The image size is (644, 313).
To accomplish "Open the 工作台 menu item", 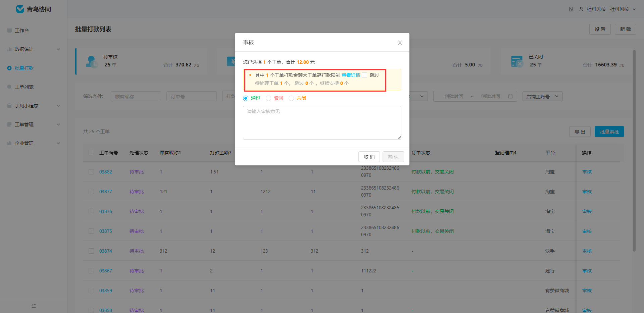I will (34, 31).
